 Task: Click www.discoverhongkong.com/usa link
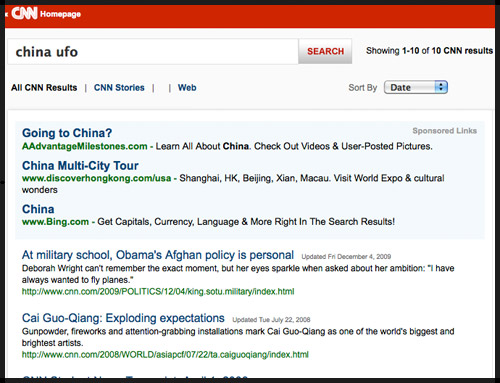[x=97, y=178]
